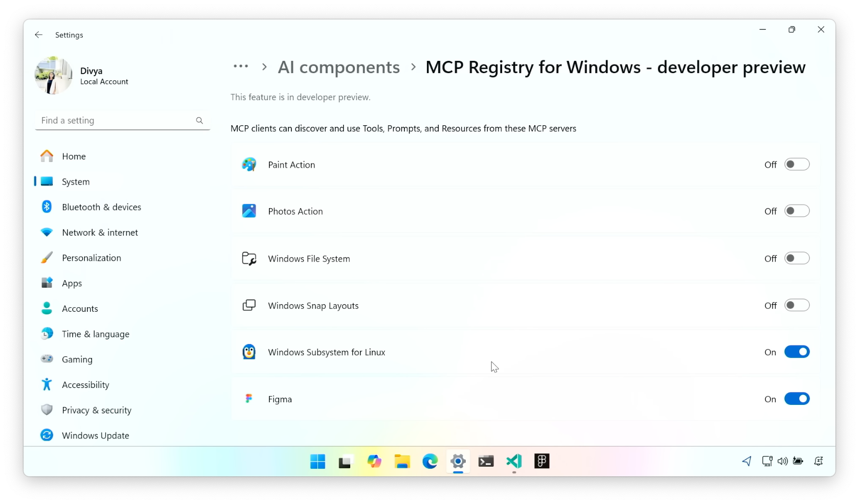Screen dimensions: 859x504
Task: Launch Microsoft Edge from the taskbar
Action: 430,462
